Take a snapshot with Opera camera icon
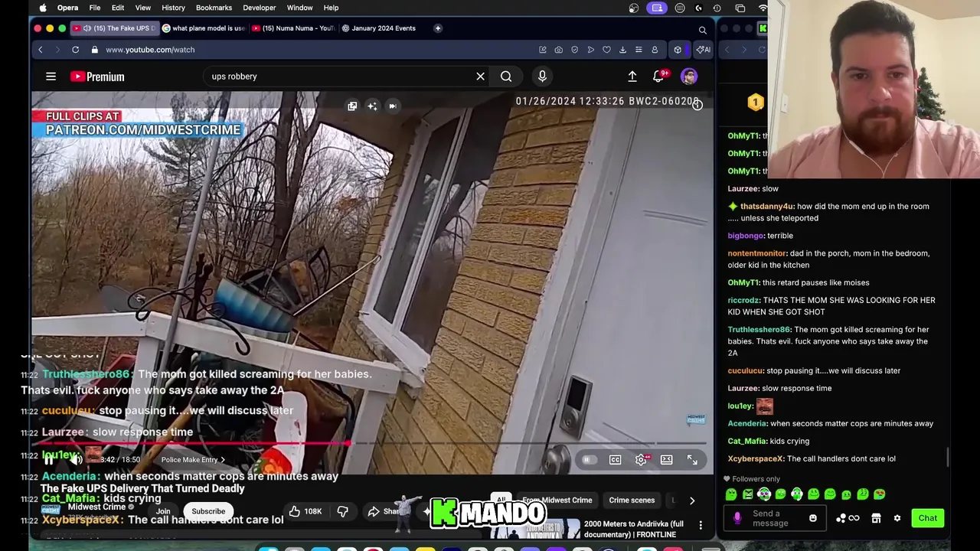980x551 pixels. 558,50
